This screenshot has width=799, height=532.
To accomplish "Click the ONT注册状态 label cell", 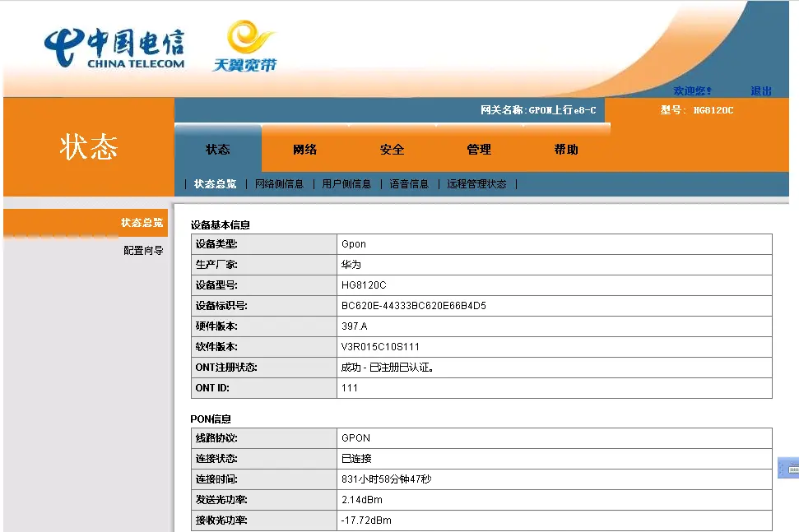I will (264, 368).
